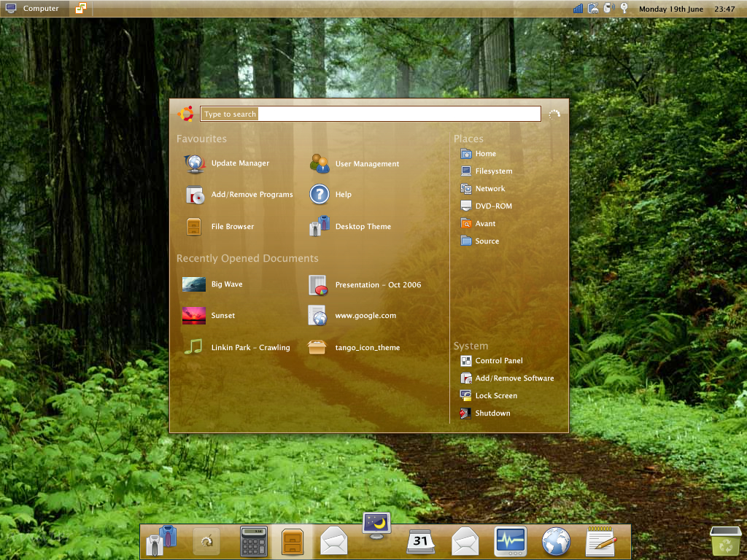Open envelope icon between calendar and system monitor
This screenshot has height=560, width=747.
click(465, 541)
